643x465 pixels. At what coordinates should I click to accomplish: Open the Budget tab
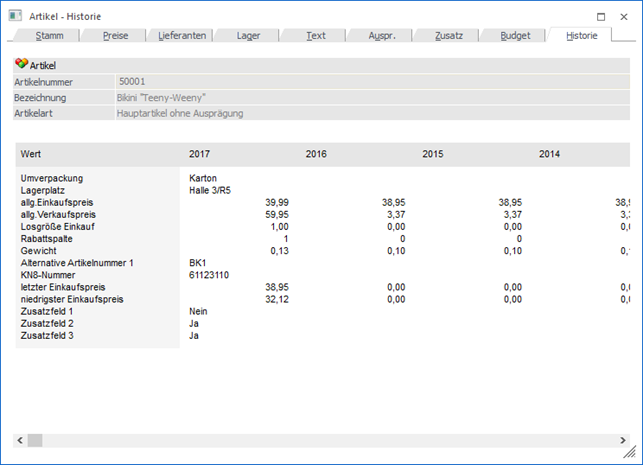click(x=515, y=35)
